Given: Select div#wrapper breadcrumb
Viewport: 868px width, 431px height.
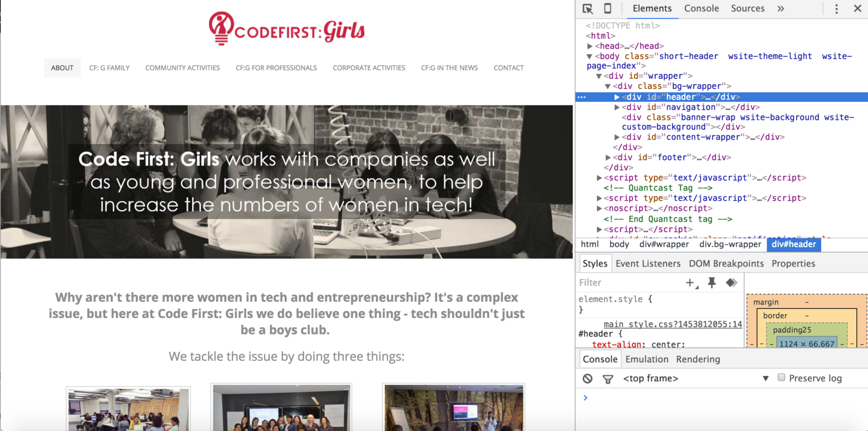Looking at the screenshot, I should (x=664, y=244).
